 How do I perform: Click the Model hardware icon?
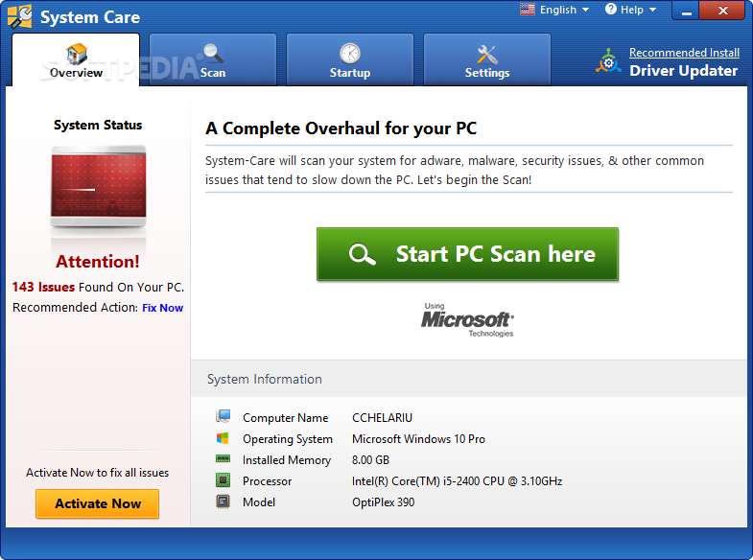[223, 502]
